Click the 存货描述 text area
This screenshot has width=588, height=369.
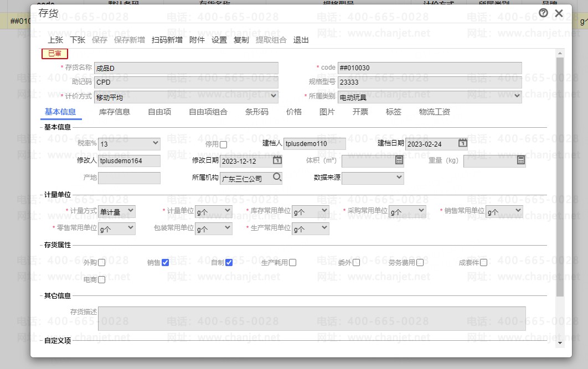point(312,319)
